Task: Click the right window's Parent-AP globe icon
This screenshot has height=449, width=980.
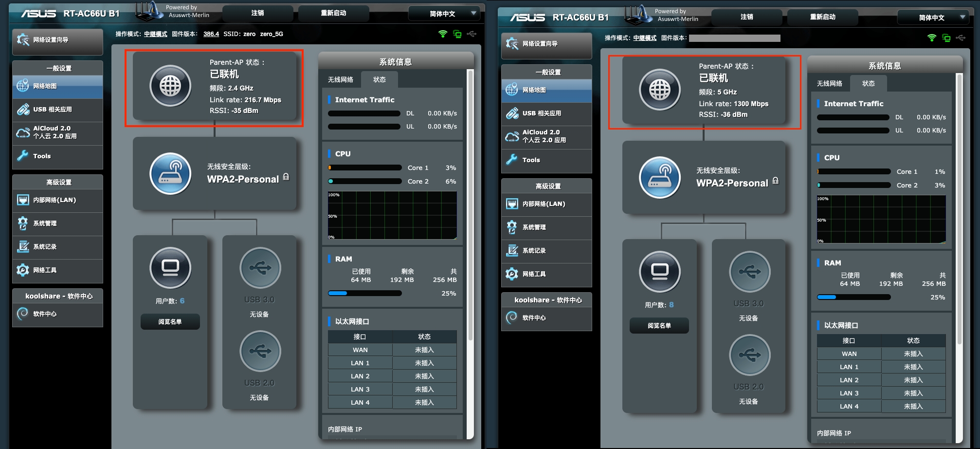Action: point(659,90)
